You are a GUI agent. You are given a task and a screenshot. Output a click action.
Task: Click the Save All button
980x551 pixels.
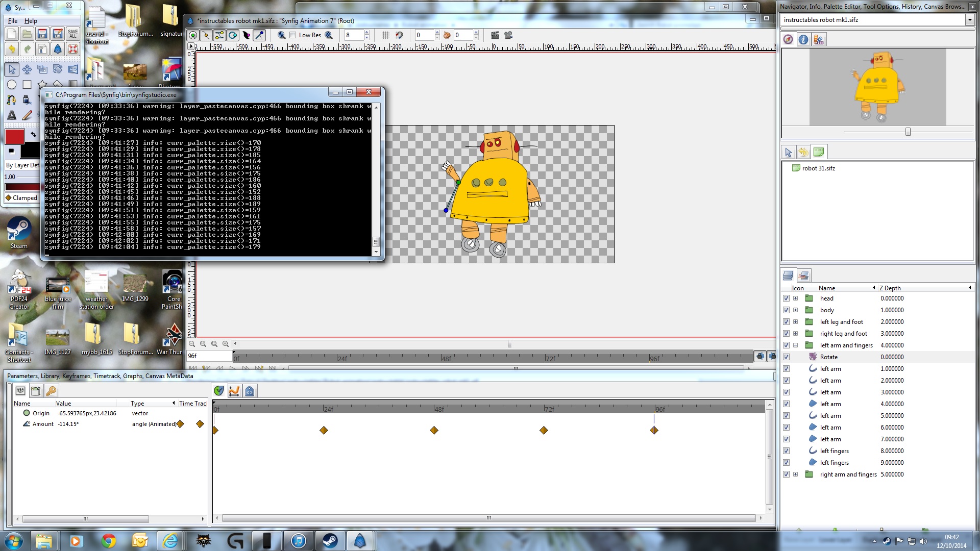coord(73,34)
